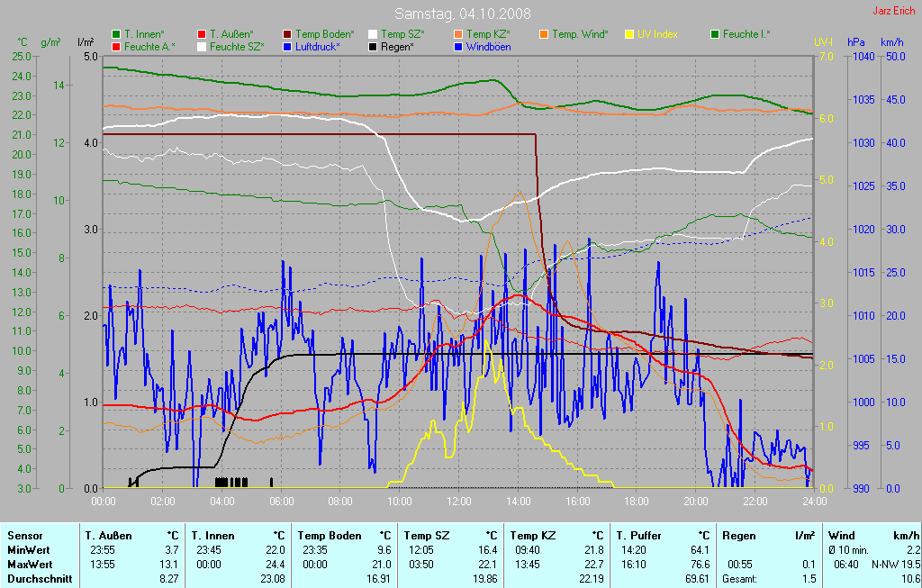
Task: Select the Sensor header in the table
Action: pos(24,535)
